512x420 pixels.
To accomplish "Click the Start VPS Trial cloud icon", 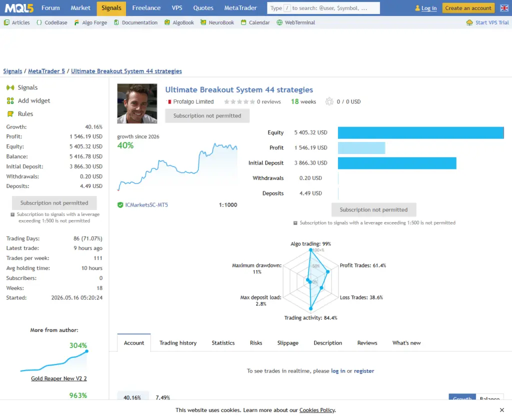I will coord(469,22).
